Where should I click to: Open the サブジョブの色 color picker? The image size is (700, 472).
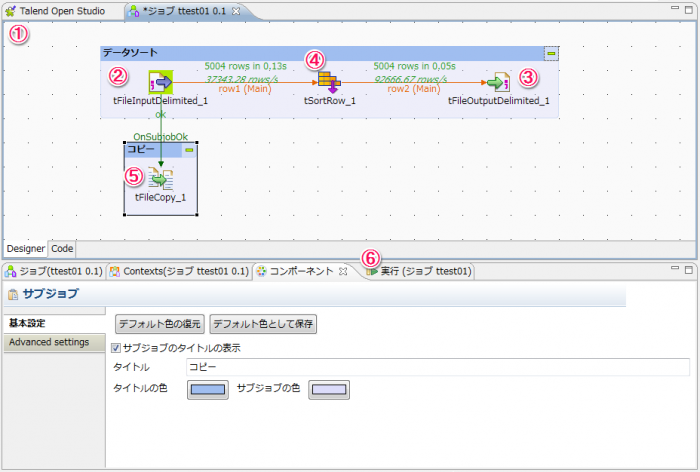coord(329,389)
